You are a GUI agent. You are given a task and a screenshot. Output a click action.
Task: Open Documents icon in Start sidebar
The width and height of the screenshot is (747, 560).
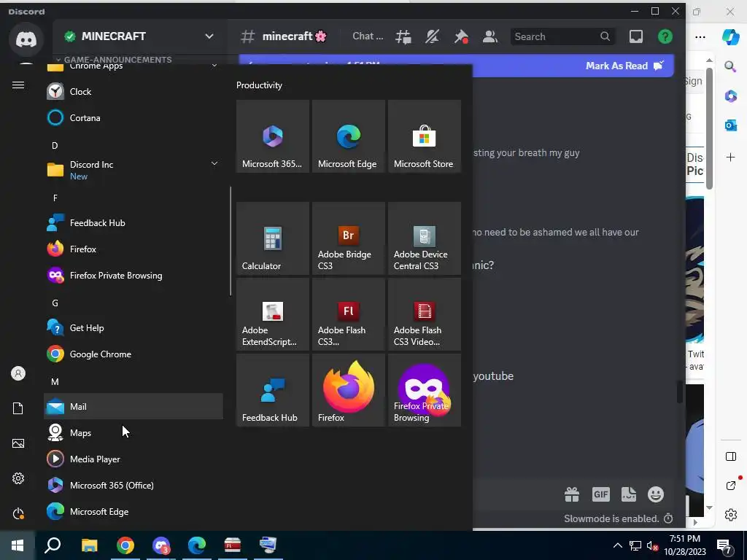click(x=18, y=408)
